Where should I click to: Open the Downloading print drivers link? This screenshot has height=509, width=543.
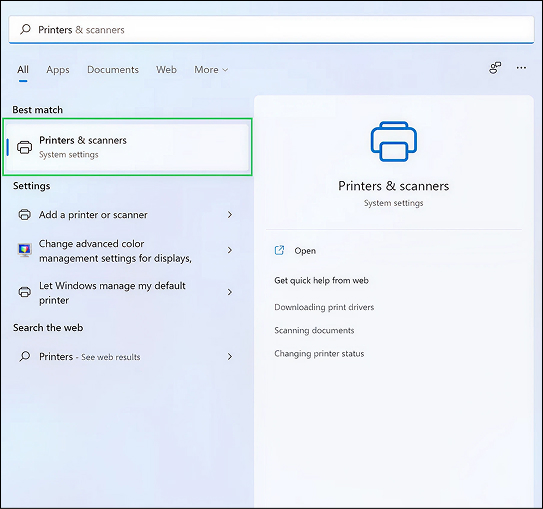324,307
